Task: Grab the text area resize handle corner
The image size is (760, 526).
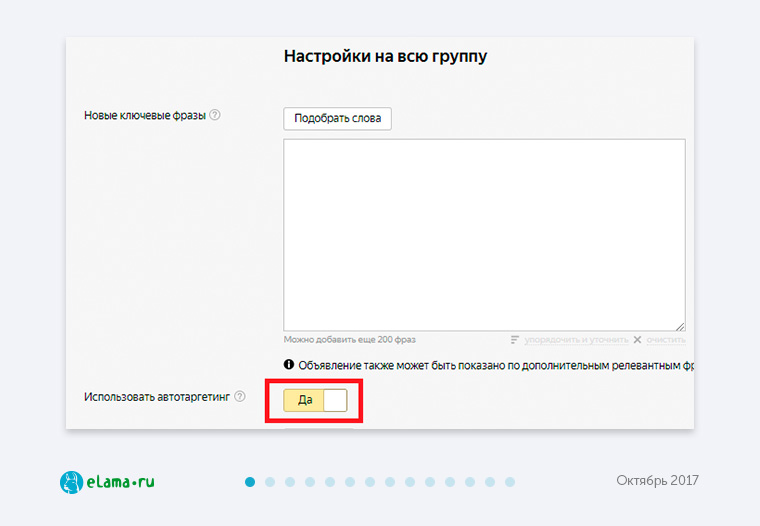Action: (x=680, y=326)
